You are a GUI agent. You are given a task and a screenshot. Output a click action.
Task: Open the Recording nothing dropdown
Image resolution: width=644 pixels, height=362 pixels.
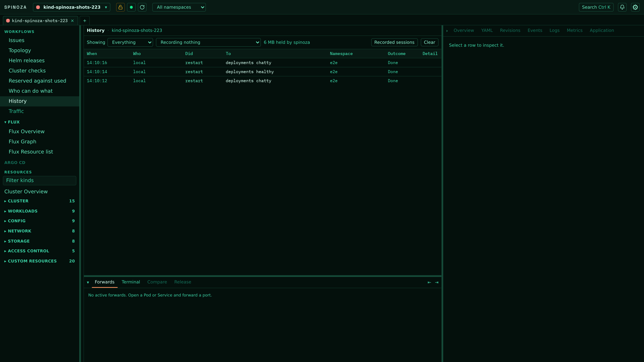pos(208,42)
